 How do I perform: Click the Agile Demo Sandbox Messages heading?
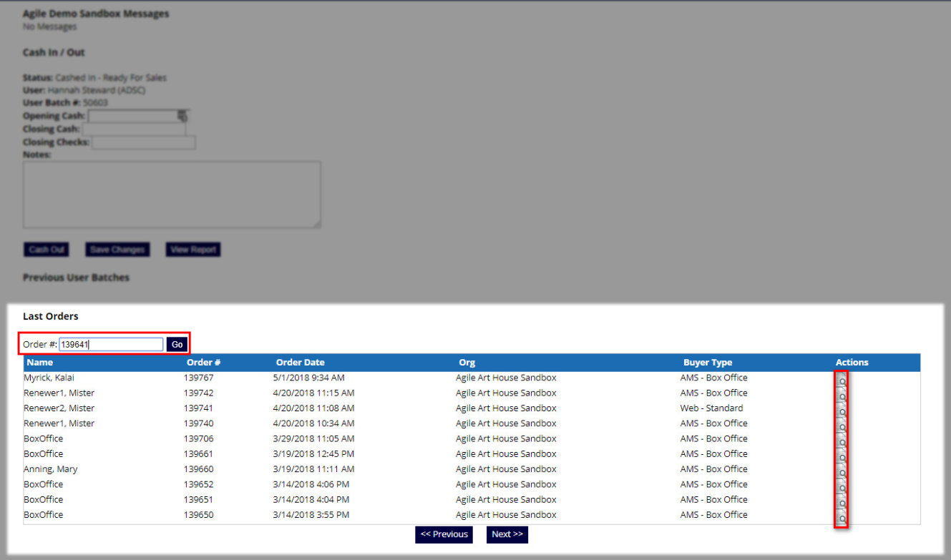[97, 14]
